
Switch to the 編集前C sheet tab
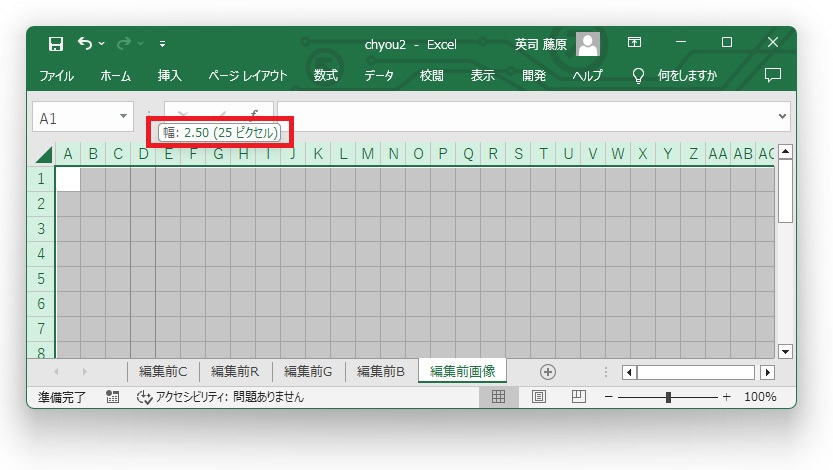pyautogui.click(x=163, y=371)
